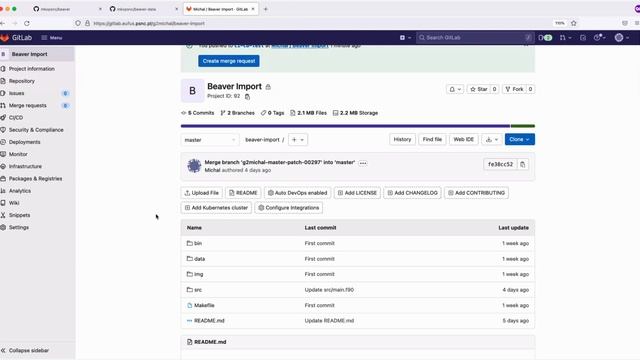The height and width of the screenshot is (360, 640).
Task: Click commit hash fe38cc52
Action: (500, 164)
